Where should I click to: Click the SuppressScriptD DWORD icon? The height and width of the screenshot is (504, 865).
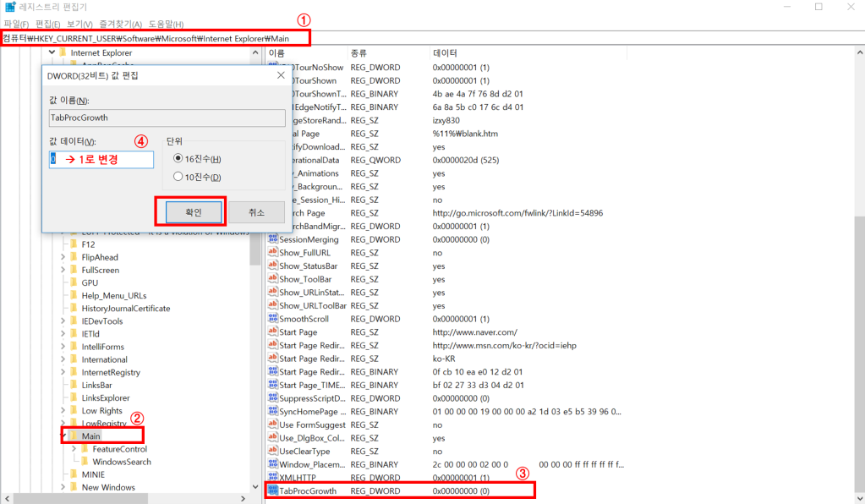(272, 397)
